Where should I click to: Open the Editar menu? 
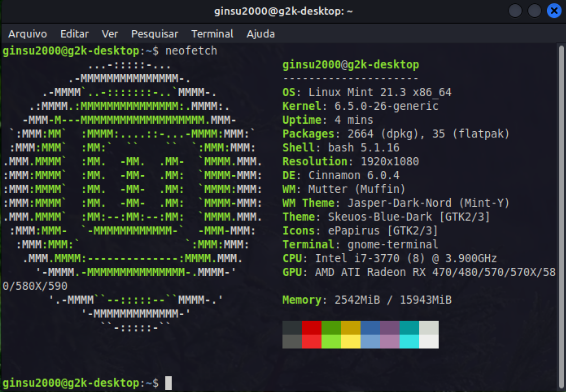74,34
